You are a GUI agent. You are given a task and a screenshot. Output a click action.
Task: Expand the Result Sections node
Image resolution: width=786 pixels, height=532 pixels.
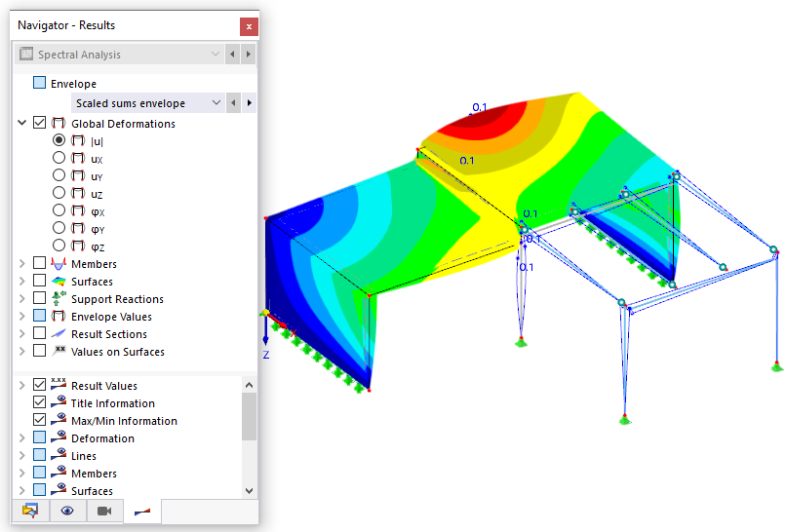[x=22, y=333]
